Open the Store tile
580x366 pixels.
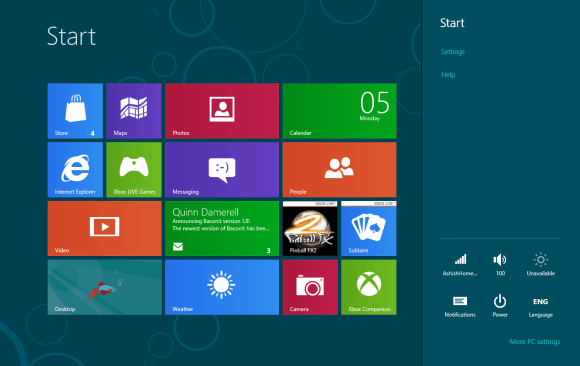75,111
